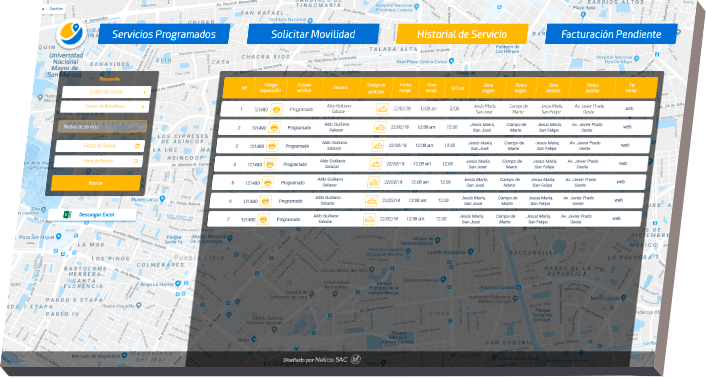The width and height of the screenshot is (706, 378).
Task: Click the vehicle taxi icon in row 5
Action: click(x=373, y=183)
